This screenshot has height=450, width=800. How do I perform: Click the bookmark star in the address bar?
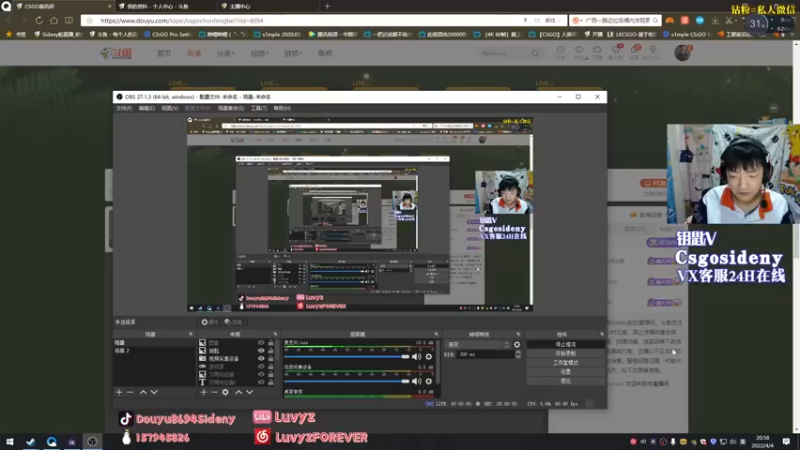point(90,20)
